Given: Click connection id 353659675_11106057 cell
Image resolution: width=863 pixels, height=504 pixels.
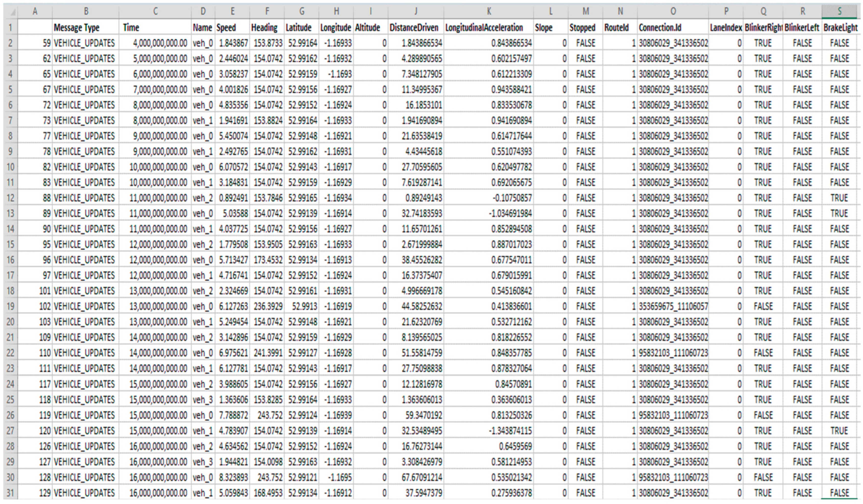Looking at the screenshot, I should tap(673, 306).
